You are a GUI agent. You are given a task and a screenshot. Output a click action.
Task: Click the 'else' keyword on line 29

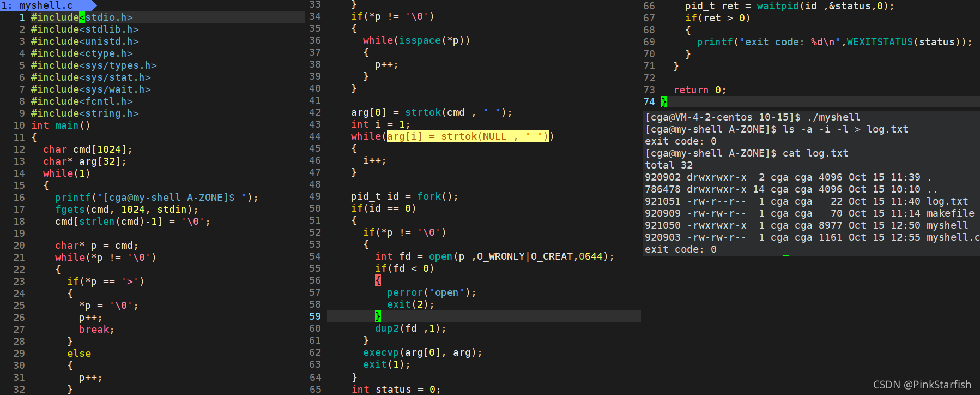(79, 354)
